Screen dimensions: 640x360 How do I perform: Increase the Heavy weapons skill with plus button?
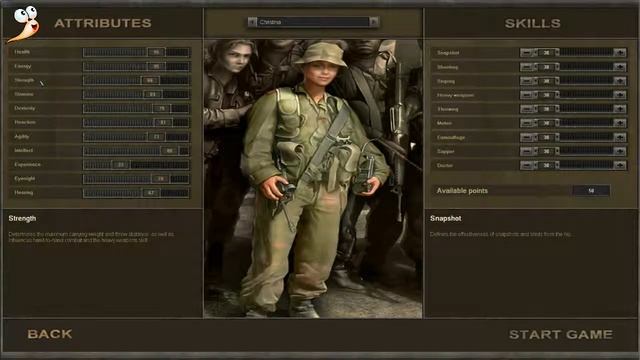pos(620,95)
